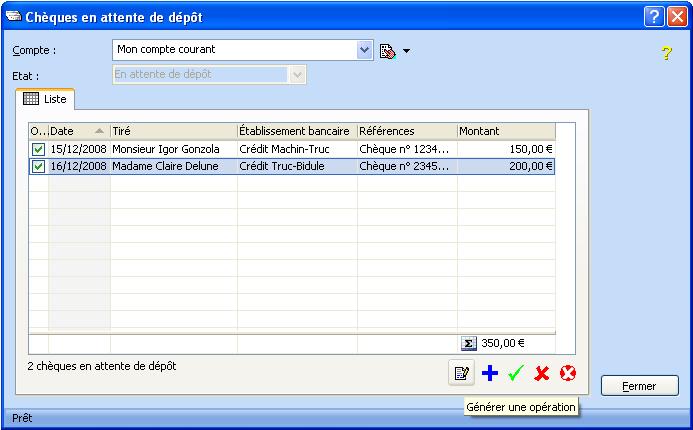Open the title bar help button

[653, 17]
